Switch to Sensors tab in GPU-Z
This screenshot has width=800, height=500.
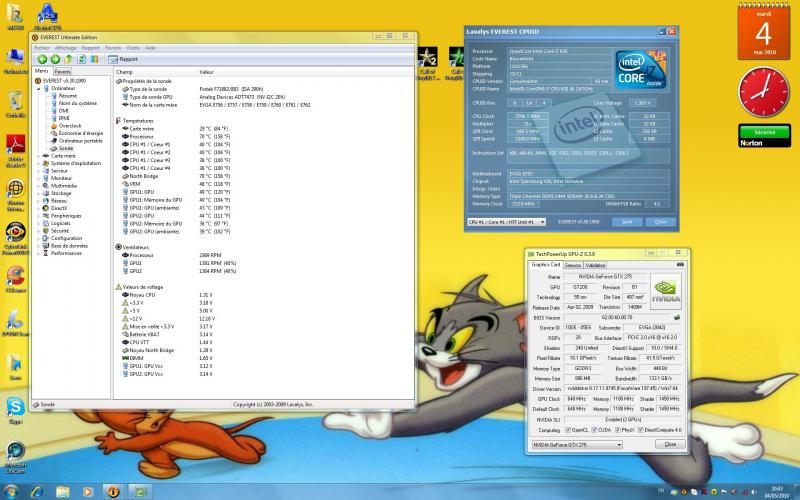coord(572,265)
